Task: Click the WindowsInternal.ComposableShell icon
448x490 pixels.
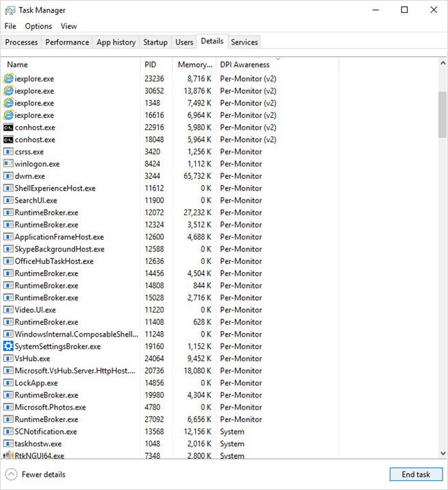Action: pyautogui.click(x=8, y=334)
